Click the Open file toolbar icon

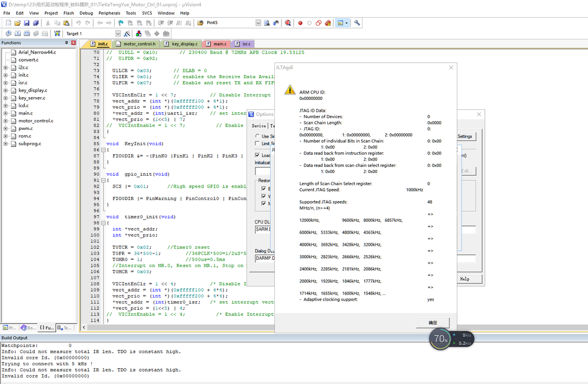[18, 23]
